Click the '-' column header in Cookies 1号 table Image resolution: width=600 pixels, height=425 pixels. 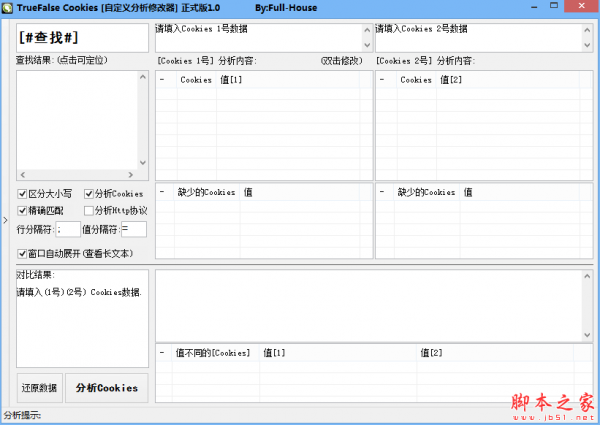click(x=166, y=80)
